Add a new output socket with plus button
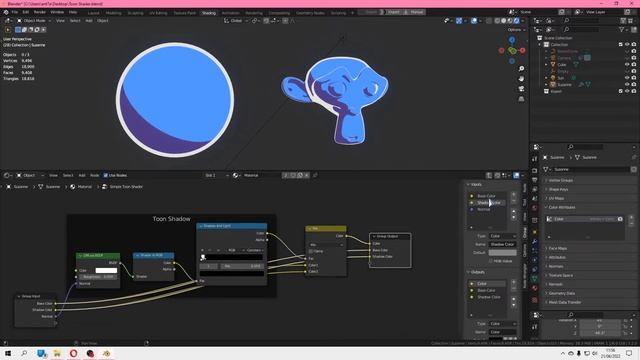The height and width of the screenshot is (360, 640). [x=513, y=282]
